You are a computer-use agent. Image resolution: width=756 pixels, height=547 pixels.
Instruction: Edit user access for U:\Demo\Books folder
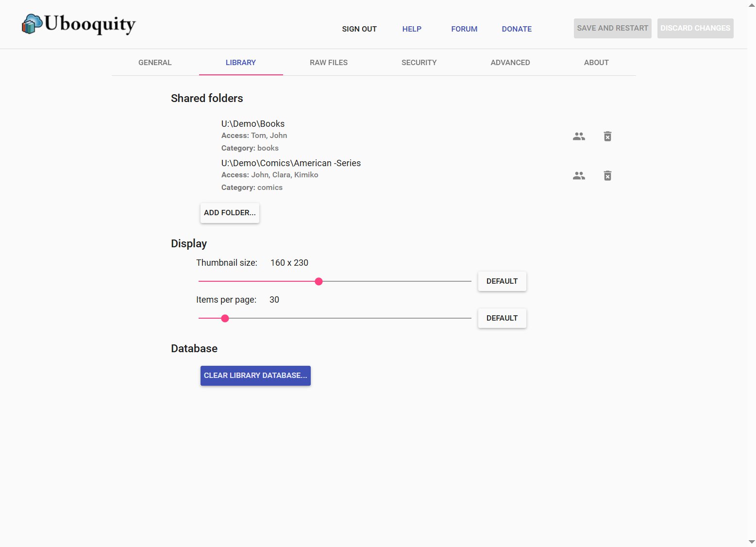pyautogui.click(x=579, y=137)
